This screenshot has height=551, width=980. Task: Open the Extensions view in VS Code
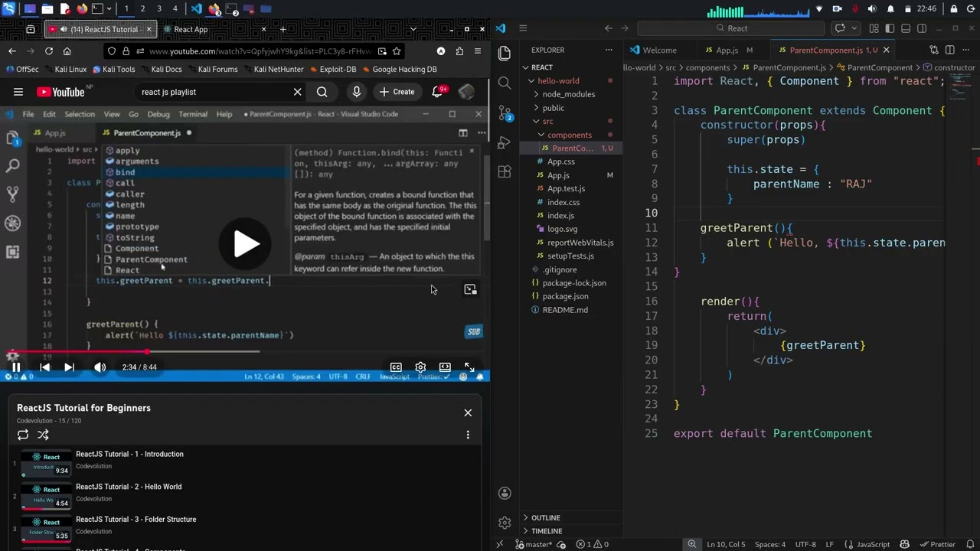pos(505,172)
